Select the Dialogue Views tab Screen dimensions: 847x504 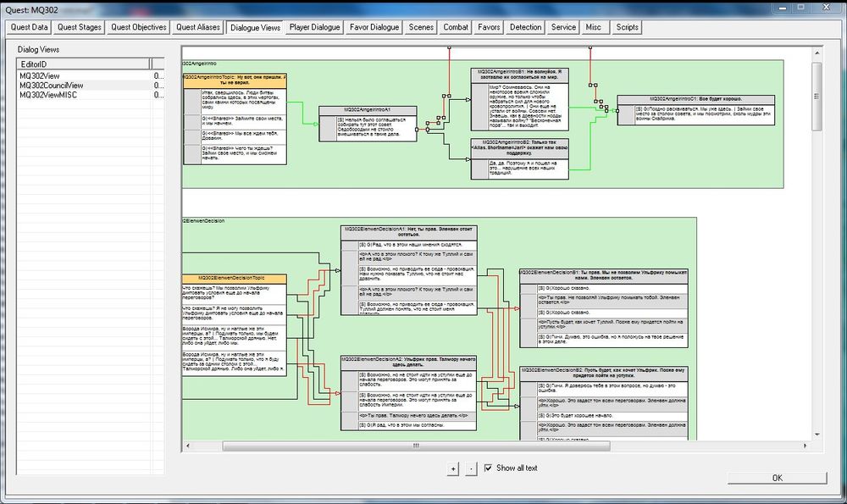click(x=255, y=27)
